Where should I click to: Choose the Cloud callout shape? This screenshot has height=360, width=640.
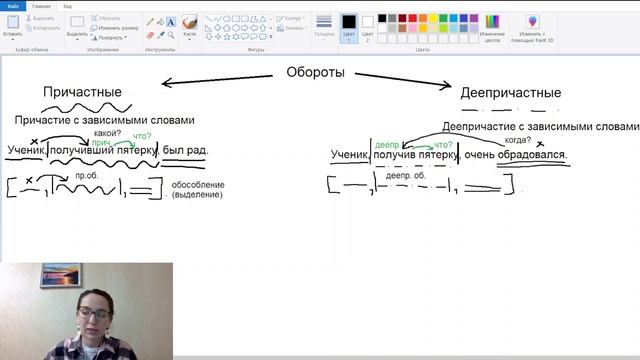click(262, 37)
